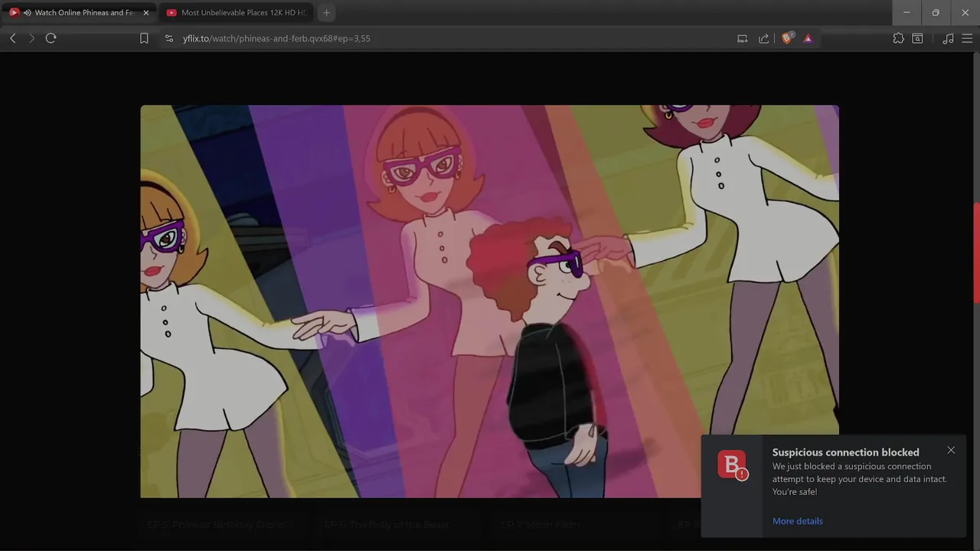
Task: Click the install/cast screen icon in address bar
Action: coord(742,38)
